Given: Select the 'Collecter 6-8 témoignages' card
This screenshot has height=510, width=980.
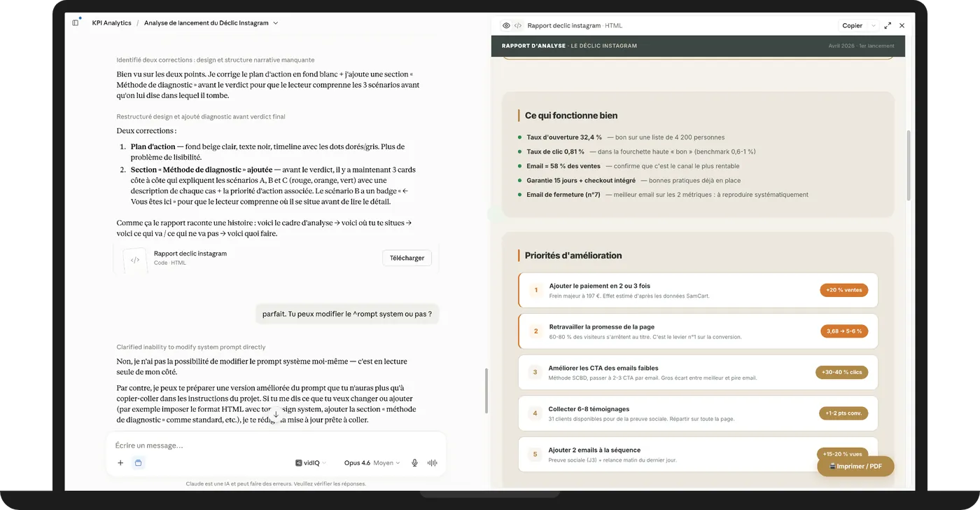Looking at the screenshot, I should coord(698,413).
